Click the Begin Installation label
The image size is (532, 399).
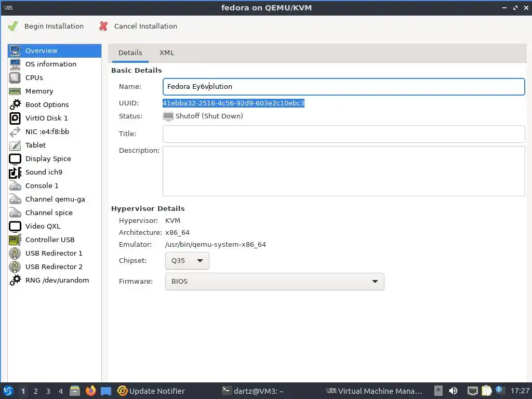point(54,26)
